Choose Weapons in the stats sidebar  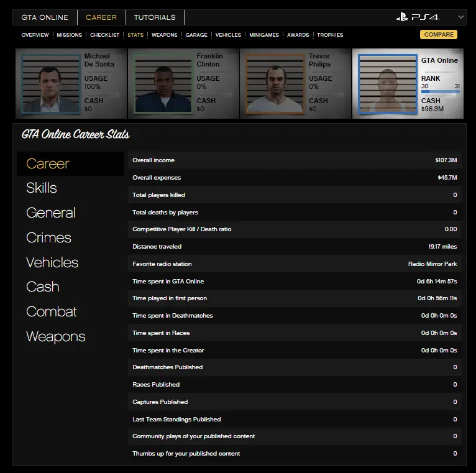coord(56,336)
